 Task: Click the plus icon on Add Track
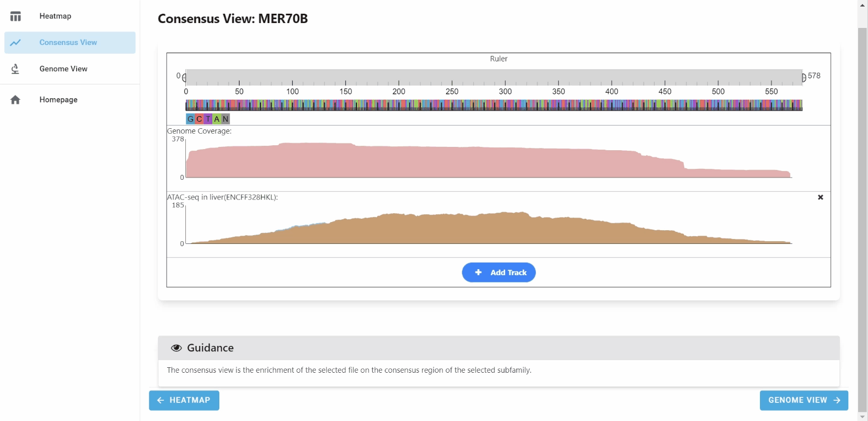click(x=478, y=272)
